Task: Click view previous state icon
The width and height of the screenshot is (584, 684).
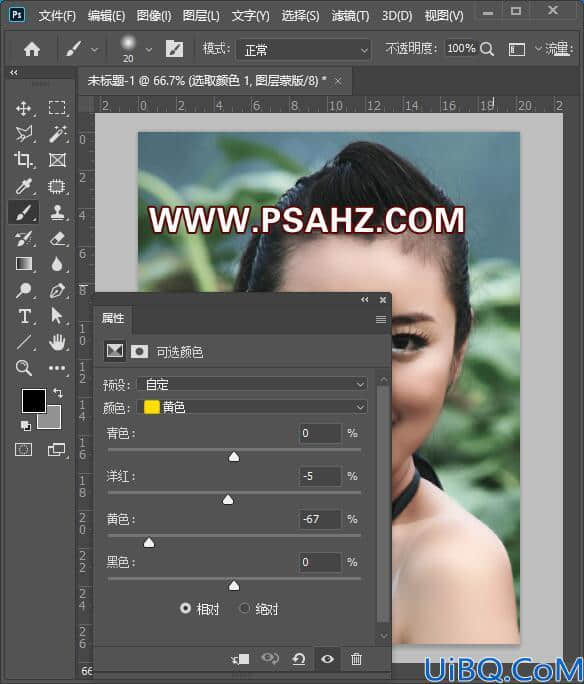Action: (x=270, y=658)
